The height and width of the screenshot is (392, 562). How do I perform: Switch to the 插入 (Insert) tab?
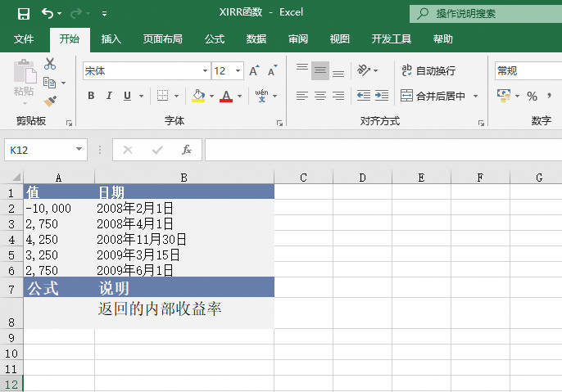[x=111, y=38]
